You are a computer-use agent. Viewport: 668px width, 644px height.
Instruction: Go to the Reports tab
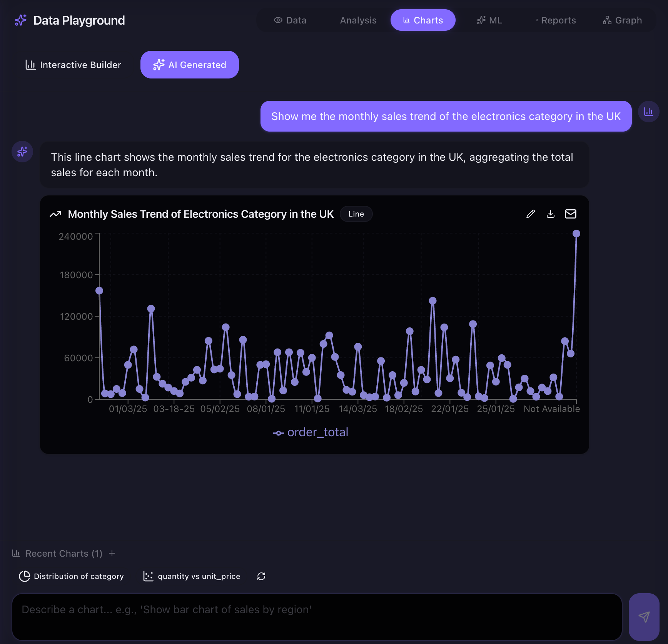click(556, 20)
